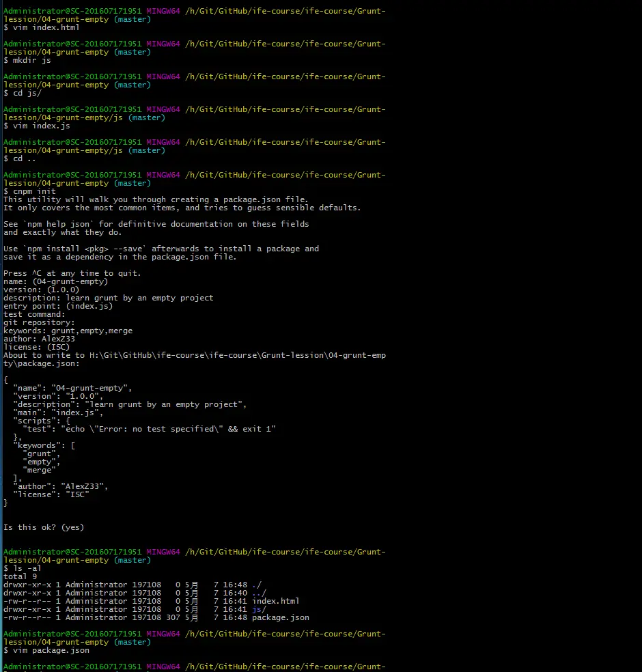This screenshot has width=642, height=672.
Task: Click the blue 'js/' directory entry
Action: tap(259, 609)
